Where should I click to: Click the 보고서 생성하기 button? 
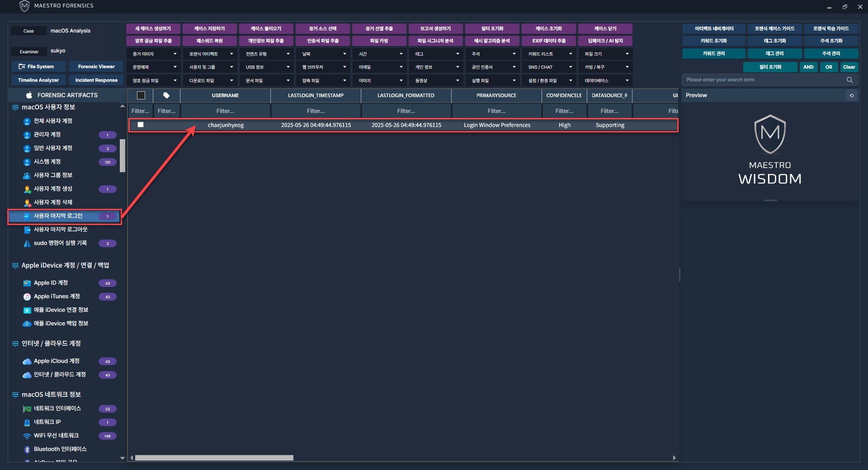pos(435,28)
